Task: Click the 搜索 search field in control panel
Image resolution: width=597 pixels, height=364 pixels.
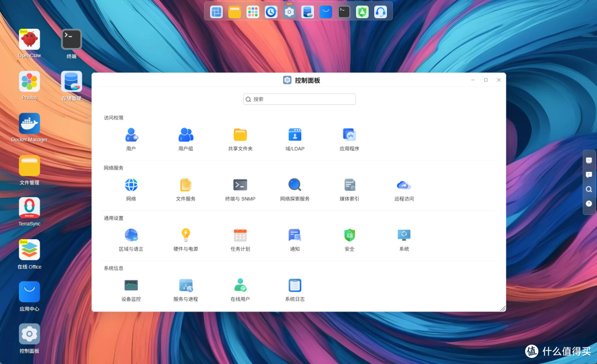Action: tap(299, 99)
